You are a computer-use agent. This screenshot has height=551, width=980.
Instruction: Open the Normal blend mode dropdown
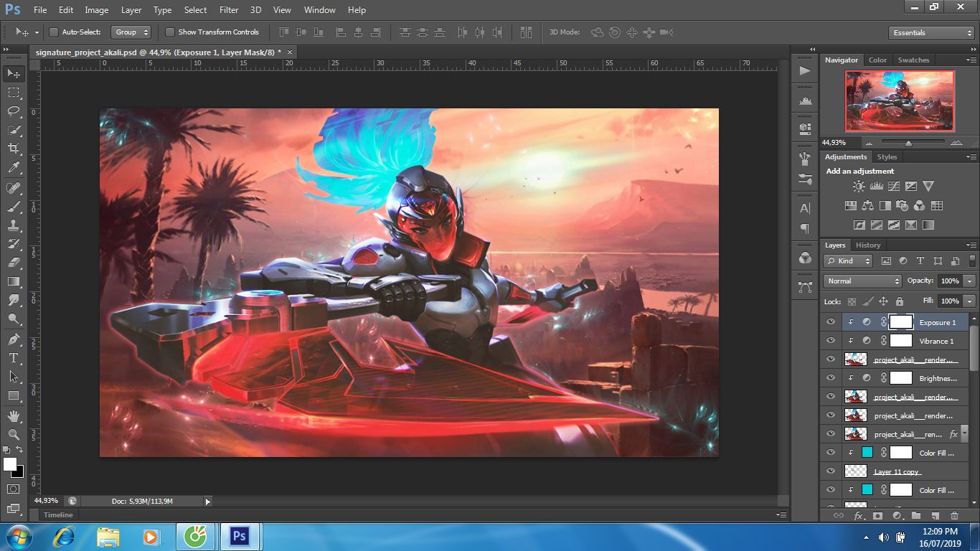[x=862, y=281]
